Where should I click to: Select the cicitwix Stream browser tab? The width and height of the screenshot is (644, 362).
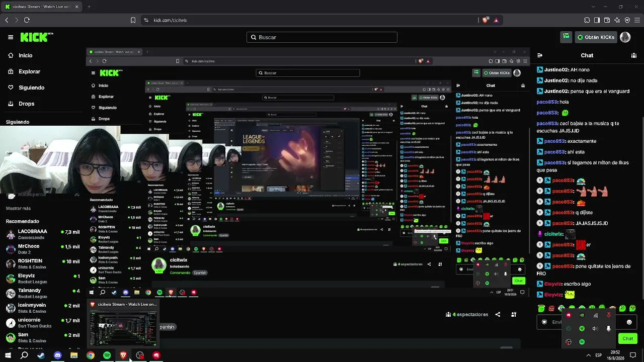click(x=42, y=7)
